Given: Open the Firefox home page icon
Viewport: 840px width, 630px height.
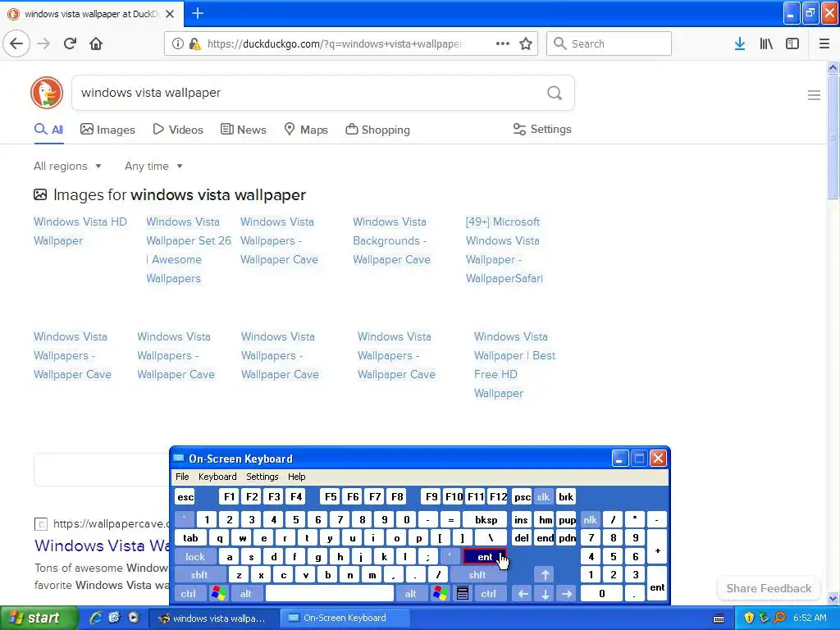Looking at the screenshot, I should [96, 43].
